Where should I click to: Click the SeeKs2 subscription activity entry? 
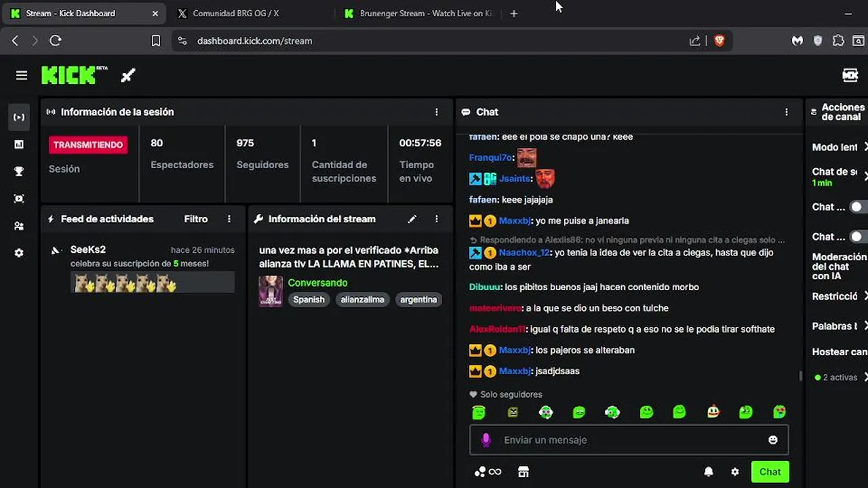pyautogui.click(x=143, y=268)
